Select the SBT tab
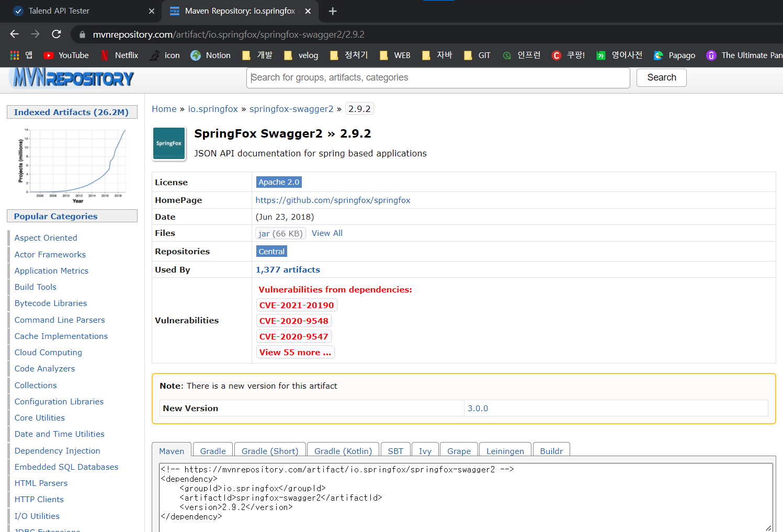Image resolution: width=783 pixels, height=532 pixels. (x=395, y=451)
